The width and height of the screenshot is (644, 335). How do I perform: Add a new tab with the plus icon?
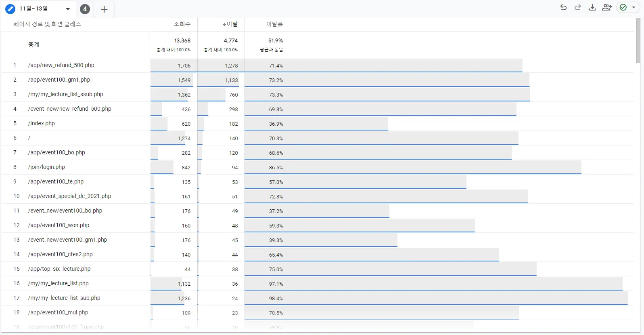pos(104,9)
